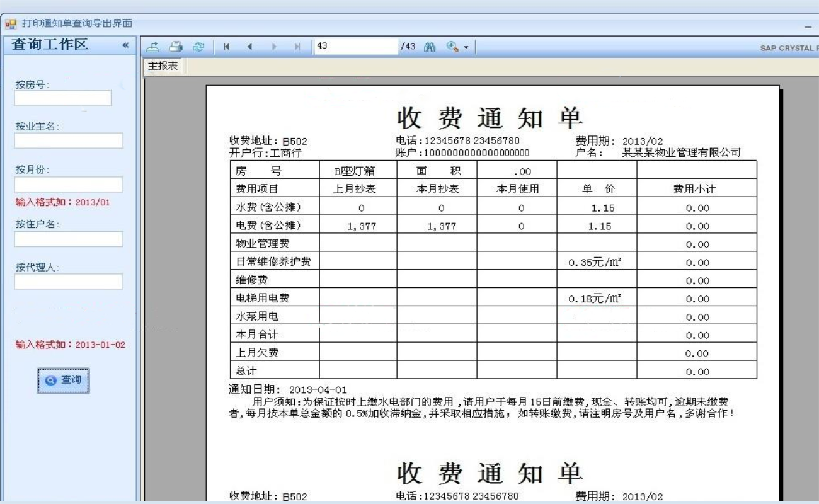Click the hint text 输入格式如：2013/01
The height and width of the screenshot is (504, 819).
63,203
